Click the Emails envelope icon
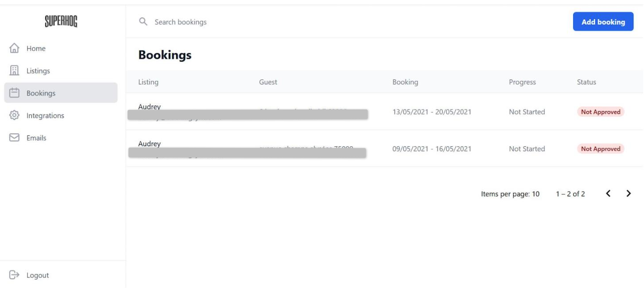Viewport: 644px width, 288px height. pos(14,138)
